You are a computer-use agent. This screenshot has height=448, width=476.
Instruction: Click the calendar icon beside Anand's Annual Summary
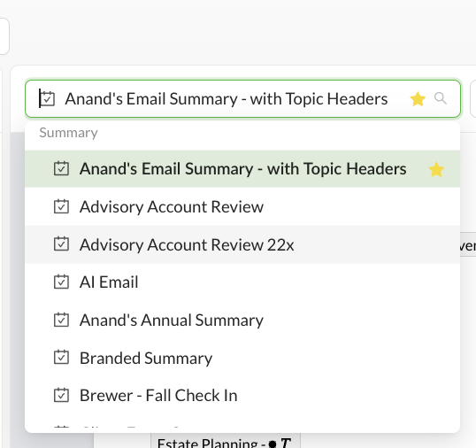[x=61, y=320]
